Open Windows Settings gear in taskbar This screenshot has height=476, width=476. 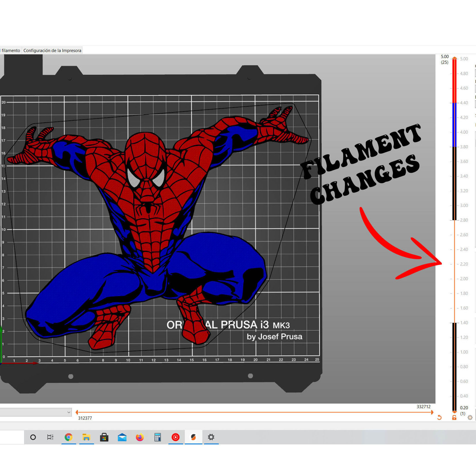tap(211, 437)
